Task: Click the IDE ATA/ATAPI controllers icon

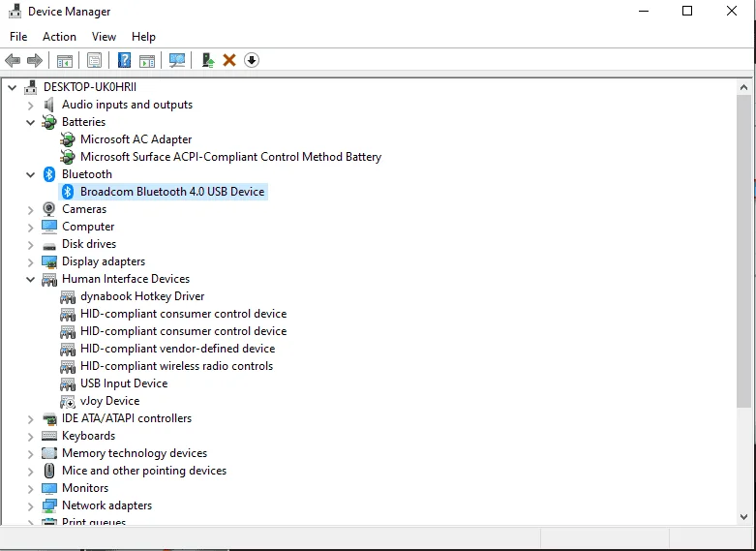Action: click(x=49, y=418)
